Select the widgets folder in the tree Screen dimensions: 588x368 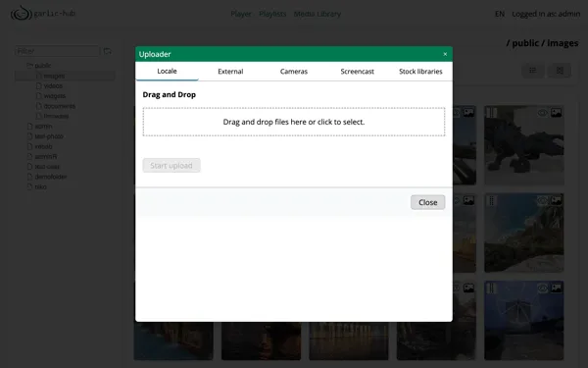point(54,96)
